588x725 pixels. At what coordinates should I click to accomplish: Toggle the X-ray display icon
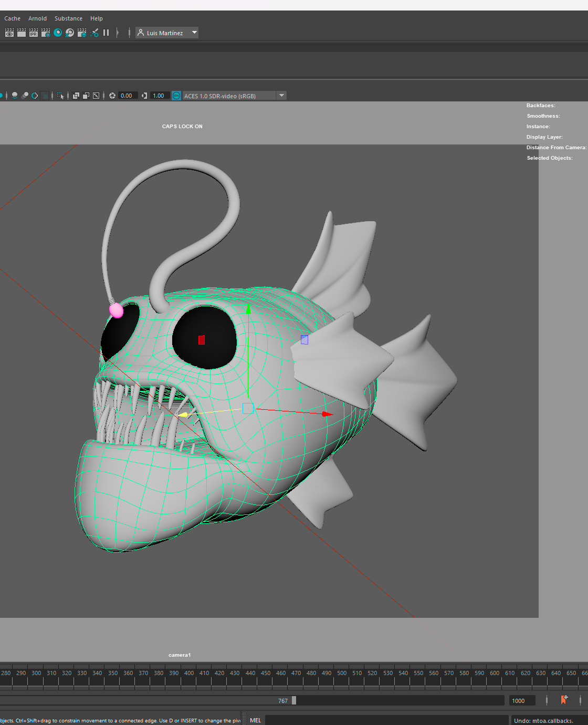tap(76, 96)
